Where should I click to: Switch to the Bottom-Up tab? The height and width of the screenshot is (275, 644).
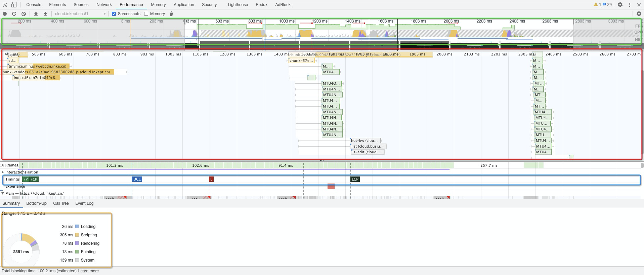[x=36, y=203]
